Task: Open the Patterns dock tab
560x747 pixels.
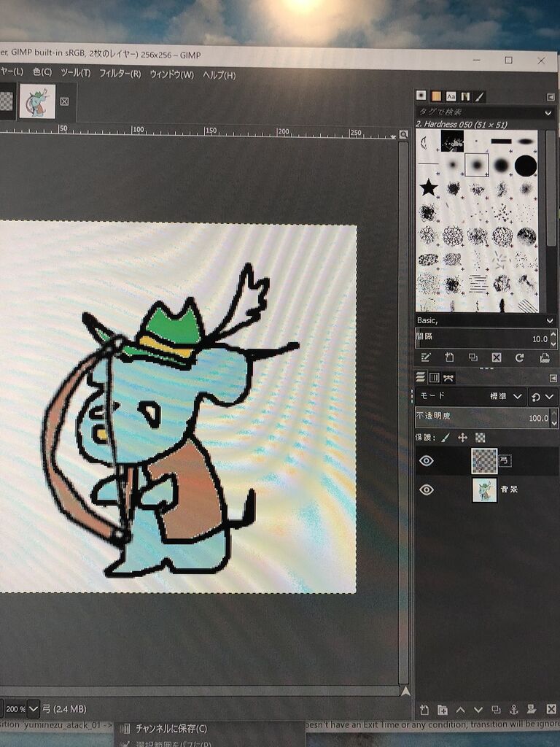Action: coord(436,96)
